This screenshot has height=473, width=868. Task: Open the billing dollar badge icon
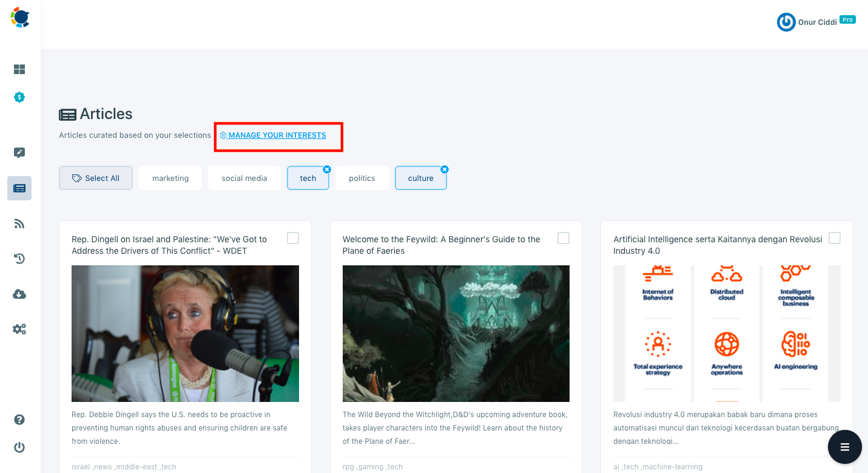point(19,97)
